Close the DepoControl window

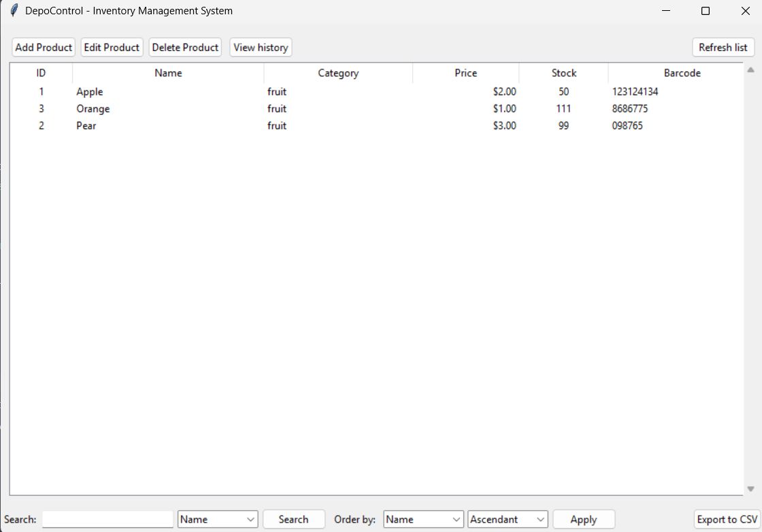click(746, 11)
